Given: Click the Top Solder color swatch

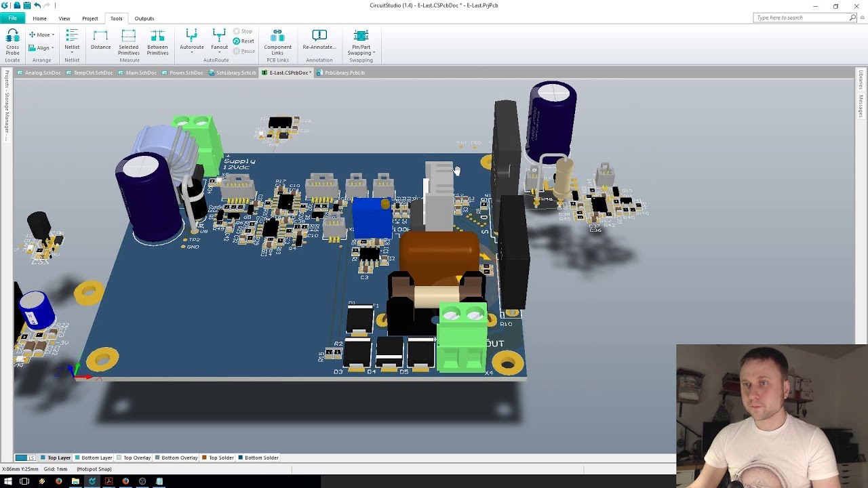Looking at the screenshot, I should (x=204, y=457).
